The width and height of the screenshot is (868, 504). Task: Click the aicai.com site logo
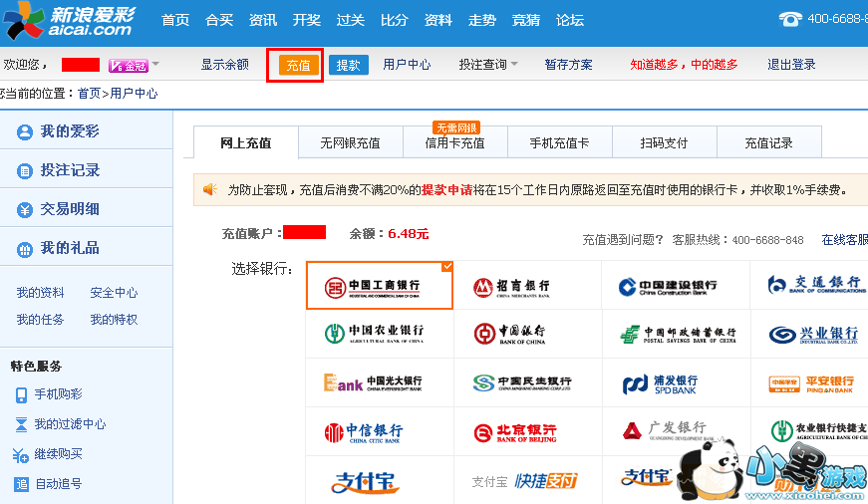coord(69,21)
